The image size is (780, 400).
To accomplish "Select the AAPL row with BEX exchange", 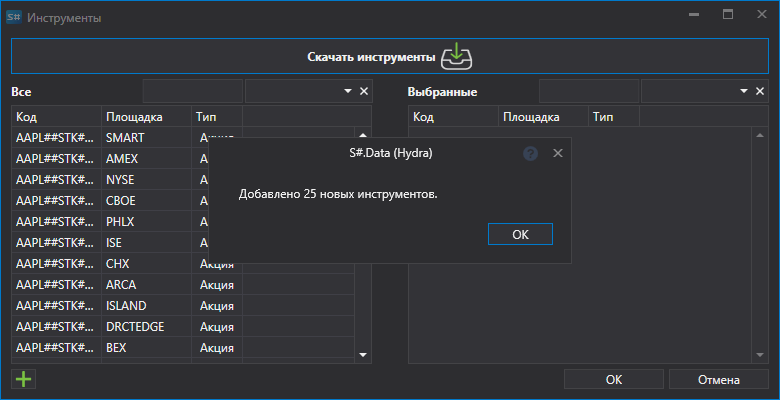I will pos(183,347).
